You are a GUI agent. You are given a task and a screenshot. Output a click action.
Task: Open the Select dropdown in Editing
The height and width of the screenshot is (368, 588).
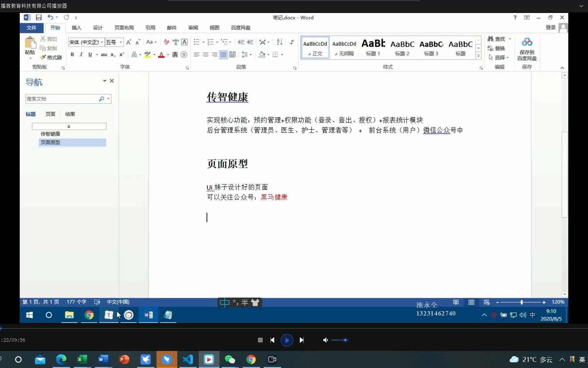point(499,58)
